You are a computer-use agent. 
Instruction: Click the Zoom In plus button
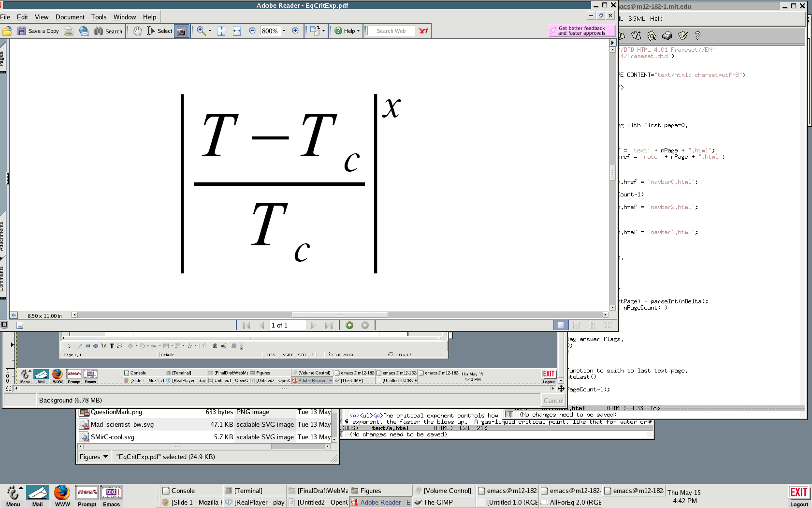click(295, 31)
